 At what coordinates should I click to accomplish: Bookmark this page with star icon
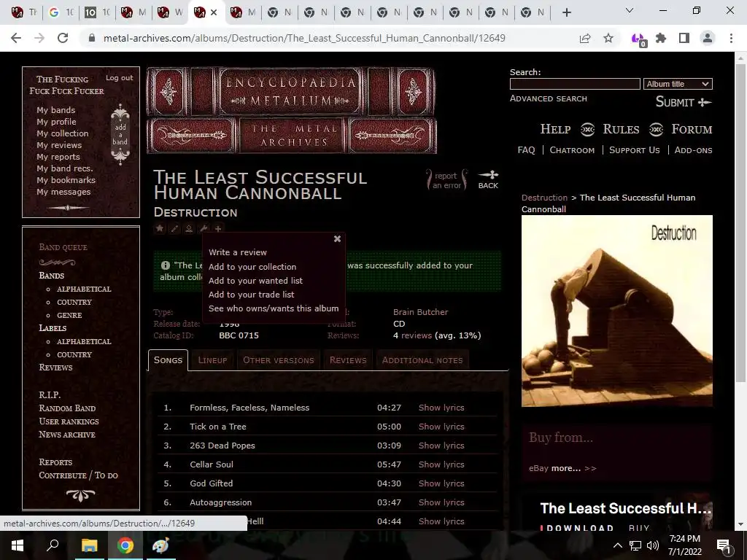point(608,38)
